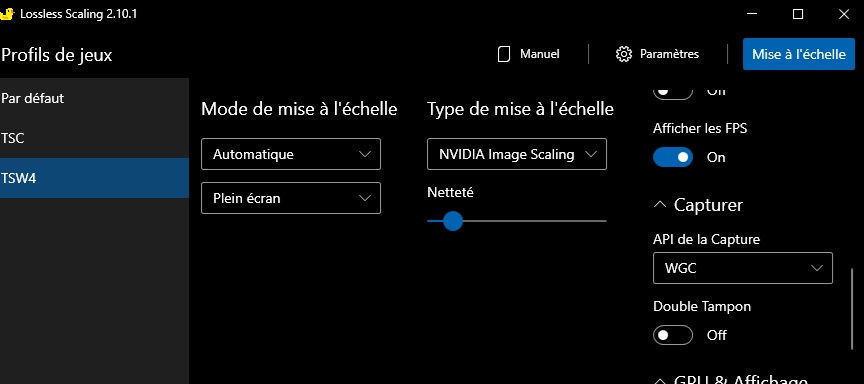The width and height of the screenshot is (864, 384).
Task: Open the NVIDIA Image Scaling dropdown
Action: pos(517,154)
